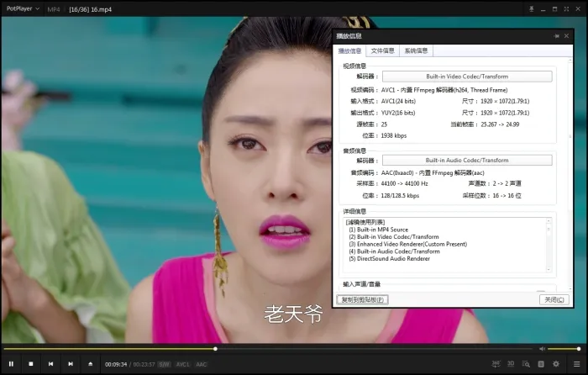This screenshot has width=588, height=375.
Task: Open the control panel gear icon
Action: pos(556,364)
